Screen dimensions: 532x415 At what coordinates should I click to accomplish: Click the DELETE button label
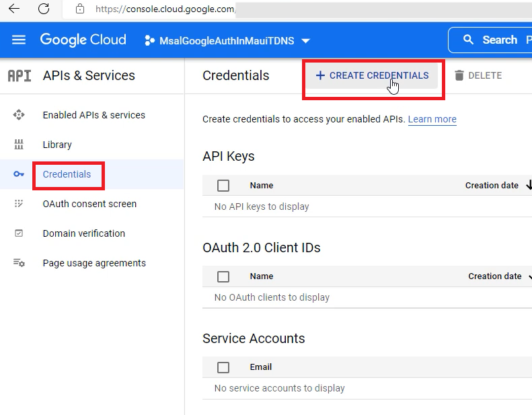tap(485, 75)
